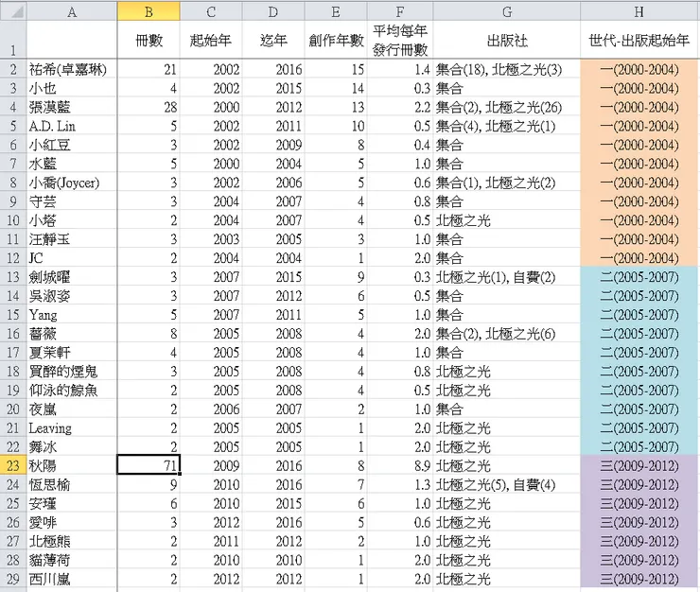Select 冊數 value 21 for 祐希
700x592 pixels.
pos(149,69)
